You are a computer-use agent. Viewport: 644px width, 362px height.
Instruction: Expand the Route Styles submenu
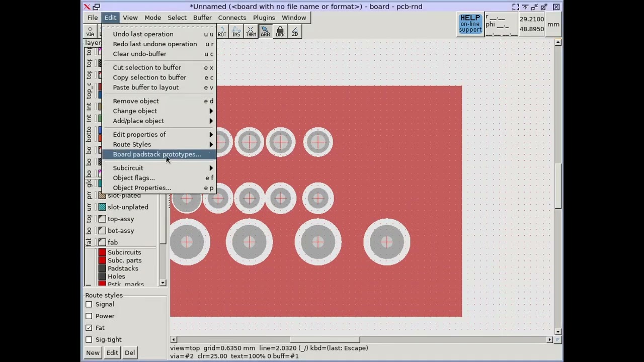(159, 144)
